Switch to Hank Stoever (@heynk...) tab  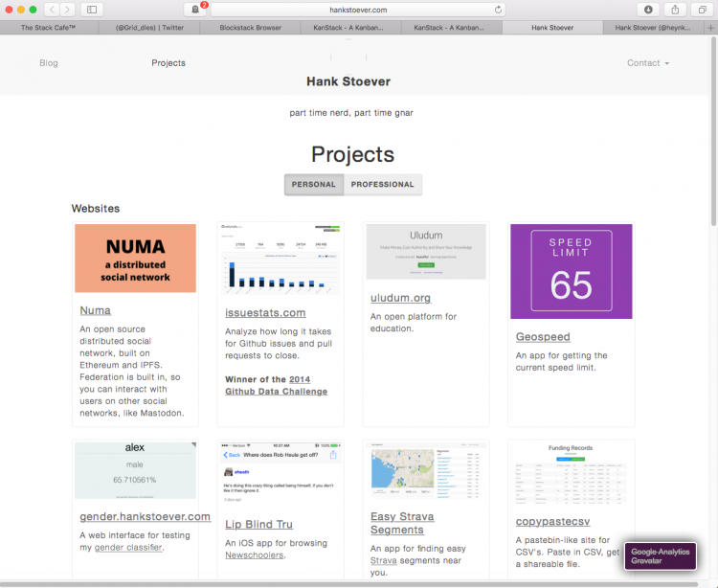(653, 28)
